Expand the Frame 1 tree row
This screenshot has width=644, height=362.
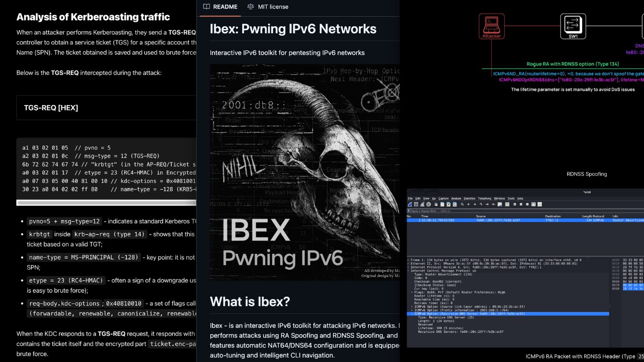(x=409, y=260)
